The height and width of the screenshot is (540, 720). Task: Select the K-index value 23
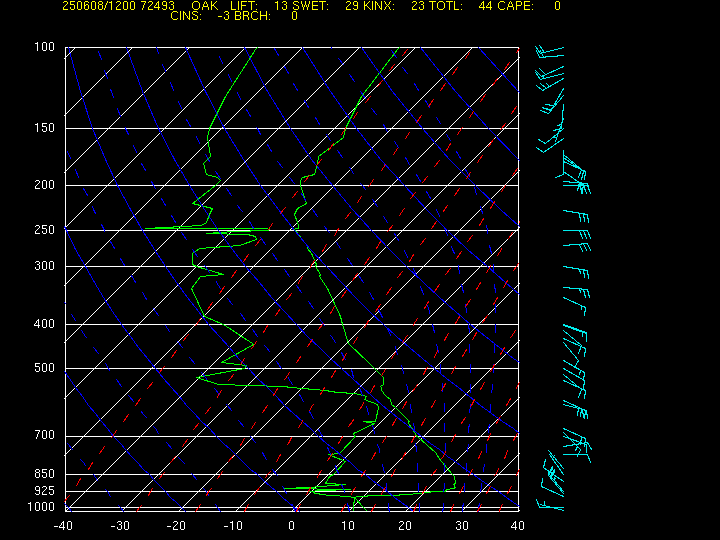pos(418,6)
